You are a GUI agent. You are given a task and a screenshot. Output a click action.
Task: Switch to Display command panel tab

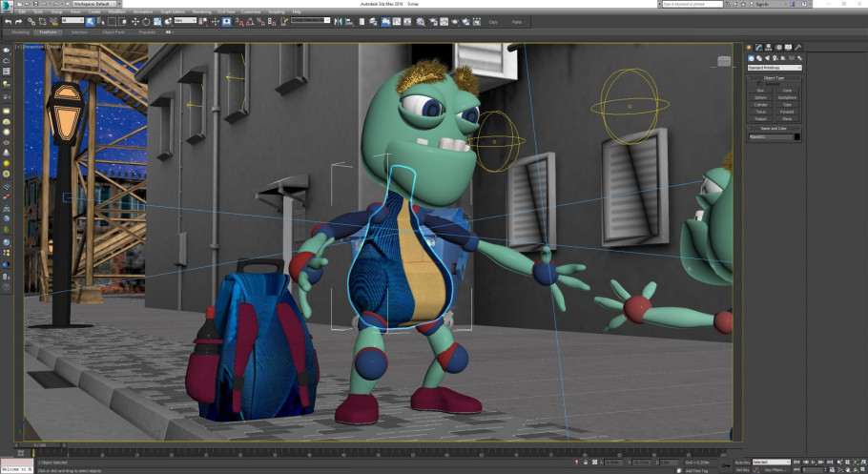[x=788, y=48]
